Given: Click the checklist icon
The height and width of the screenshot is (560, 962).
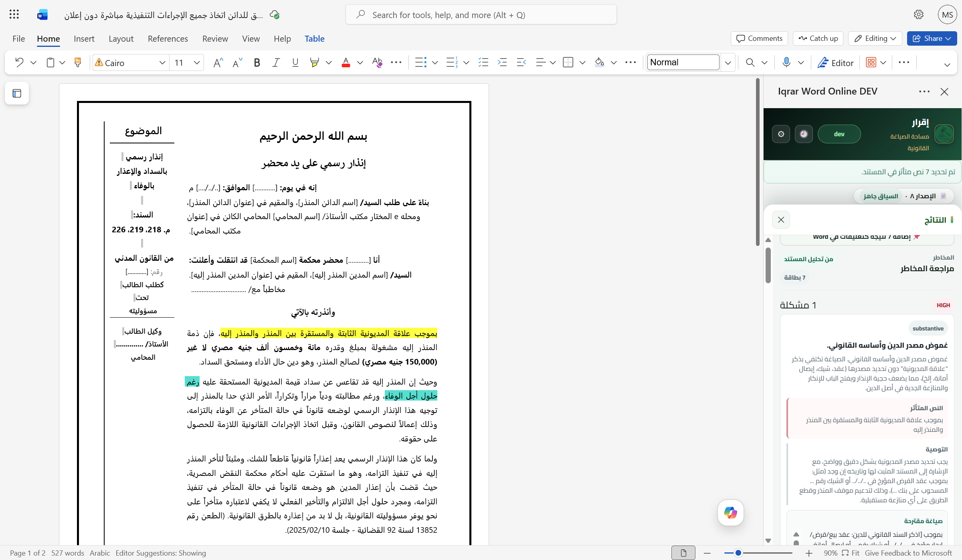Looking at the screenshot, I should pos(483,62).
